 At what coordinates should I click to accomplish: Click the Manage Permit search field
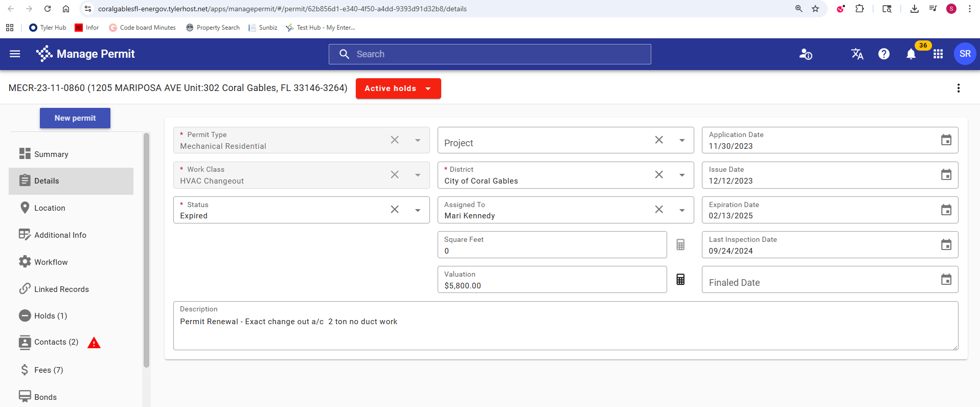click(x=489, y=54)
